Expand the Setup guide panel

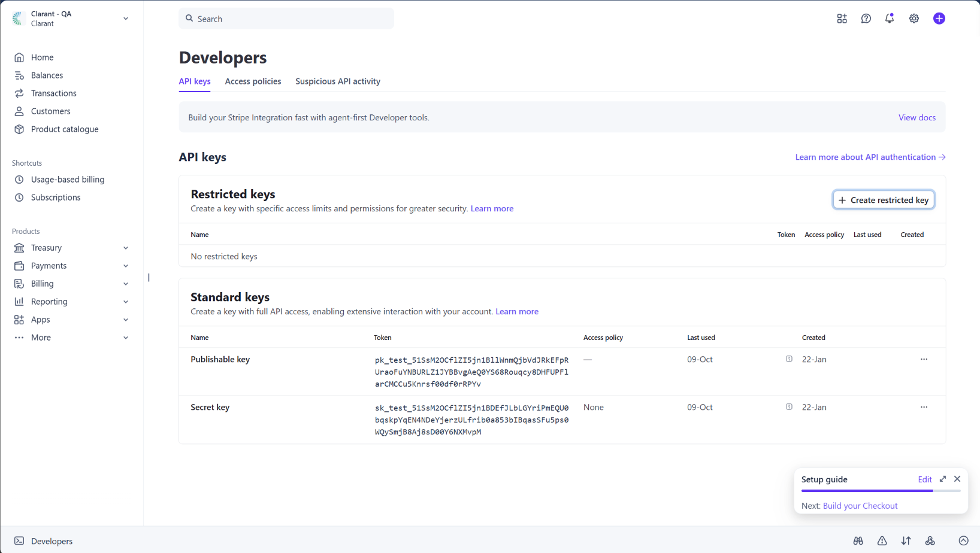point(943,479)
